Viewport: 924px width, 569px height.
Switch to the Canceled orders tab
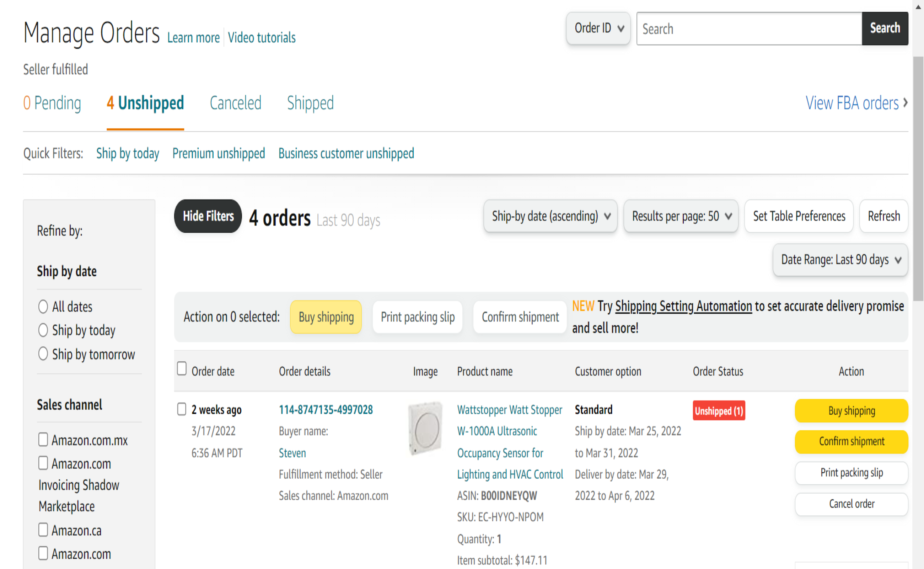pos(235,103)
